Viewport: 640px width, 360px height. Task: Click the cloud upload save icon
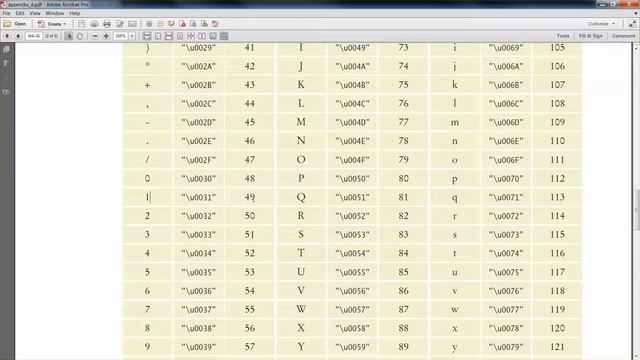coord(94,24)
